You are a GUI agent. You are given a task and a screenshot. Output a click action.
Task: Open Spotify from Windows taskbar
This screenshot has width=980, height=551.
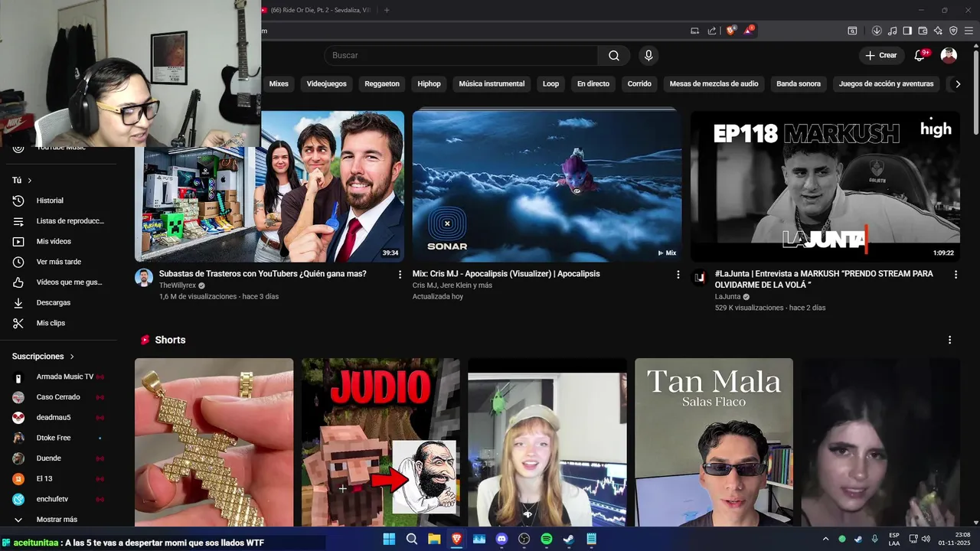click(x=547, y=539)
